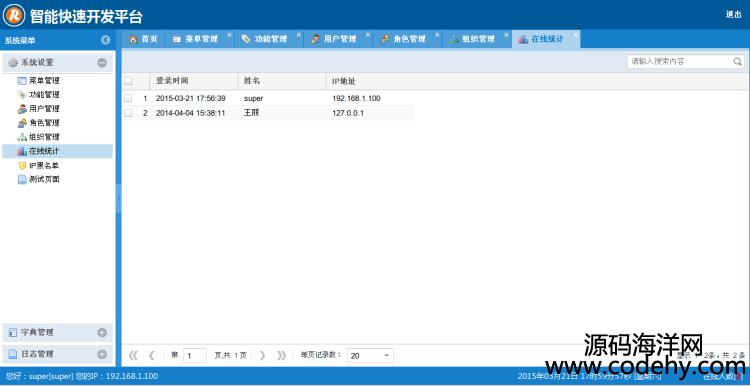Image resolution: width=750 pixels, height=386 pixels.
Task: Collapse the 系统设置 section
Action: tap(102, 63)
